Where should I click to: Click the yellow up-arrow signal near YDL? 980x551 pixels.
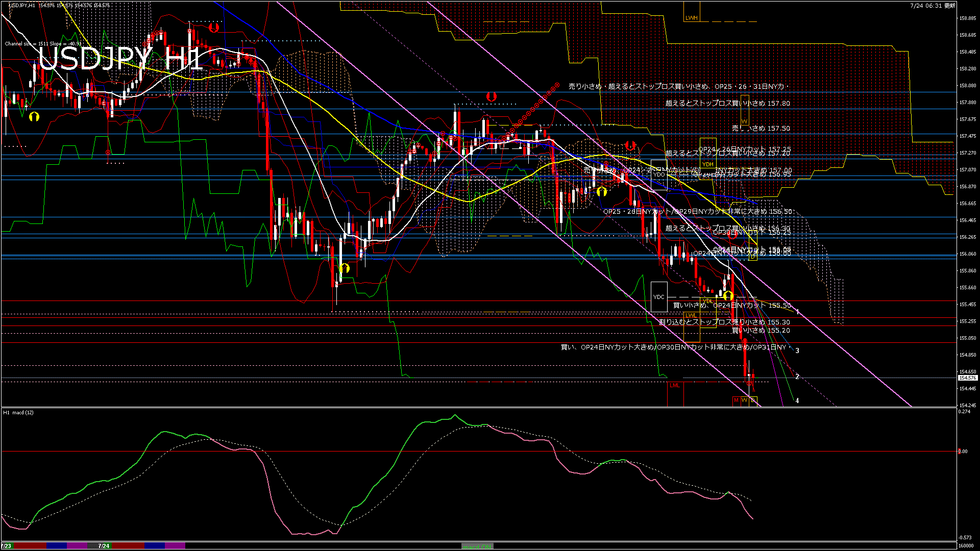tap(728, 295)
